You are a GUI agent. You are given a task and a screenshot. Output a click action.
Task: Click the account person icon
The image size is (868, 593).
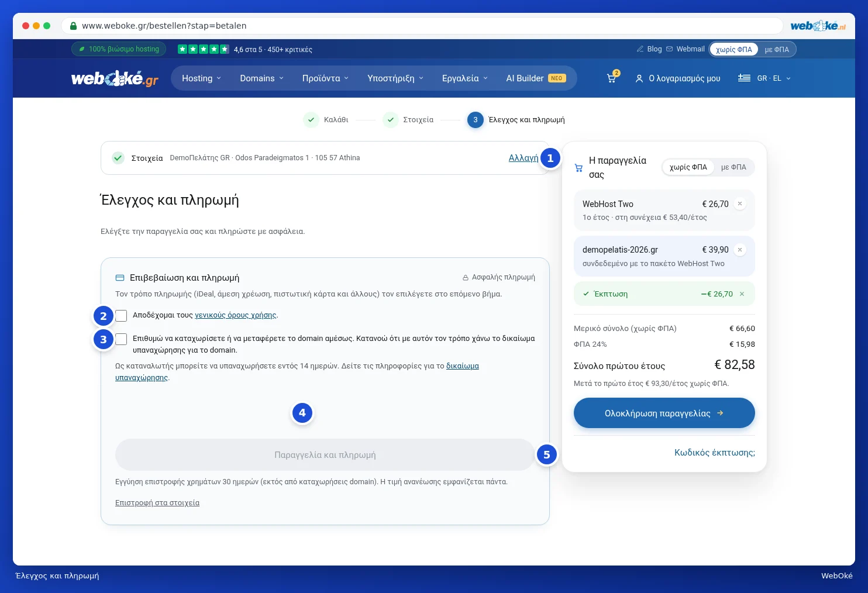pos(639,78)
